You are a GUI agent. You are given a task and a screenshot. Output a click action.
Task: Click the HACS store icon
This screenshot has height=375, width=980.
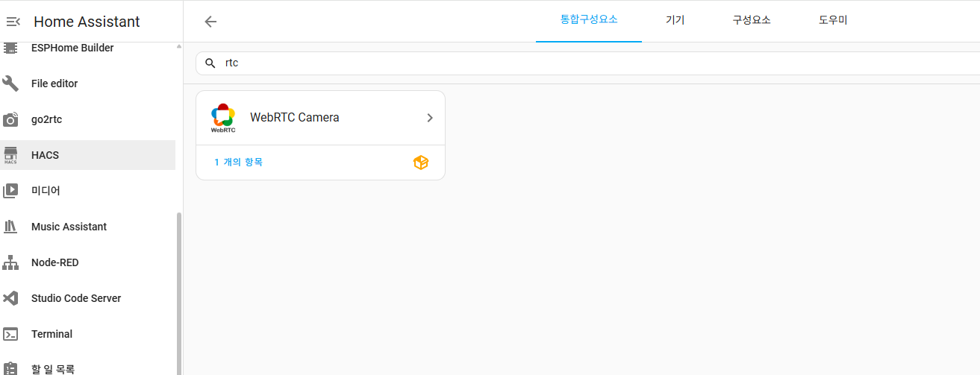[10, 155]
